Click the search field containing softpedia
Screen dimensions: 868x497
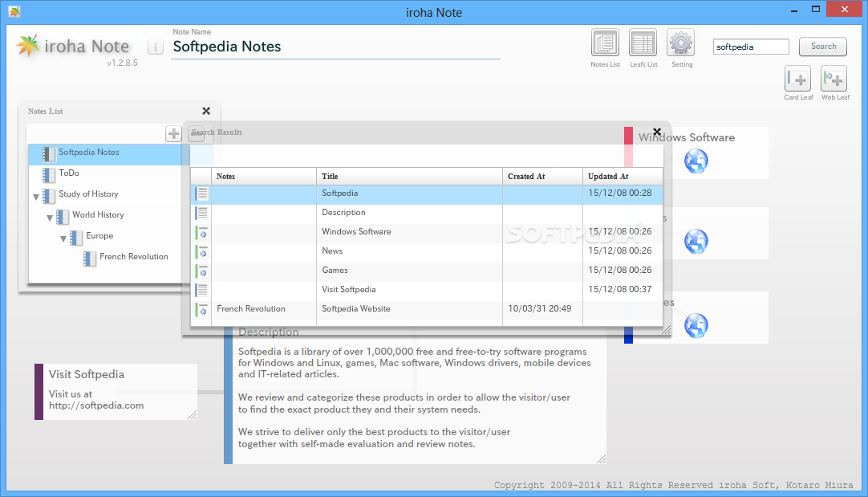pyautogui.click(x=751, y=47)
